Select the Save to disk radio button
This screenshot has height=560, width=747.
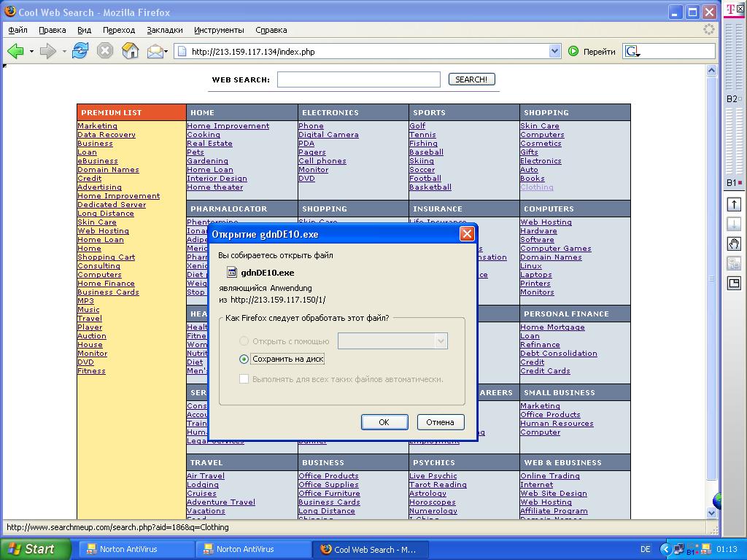tap(244, 359)
